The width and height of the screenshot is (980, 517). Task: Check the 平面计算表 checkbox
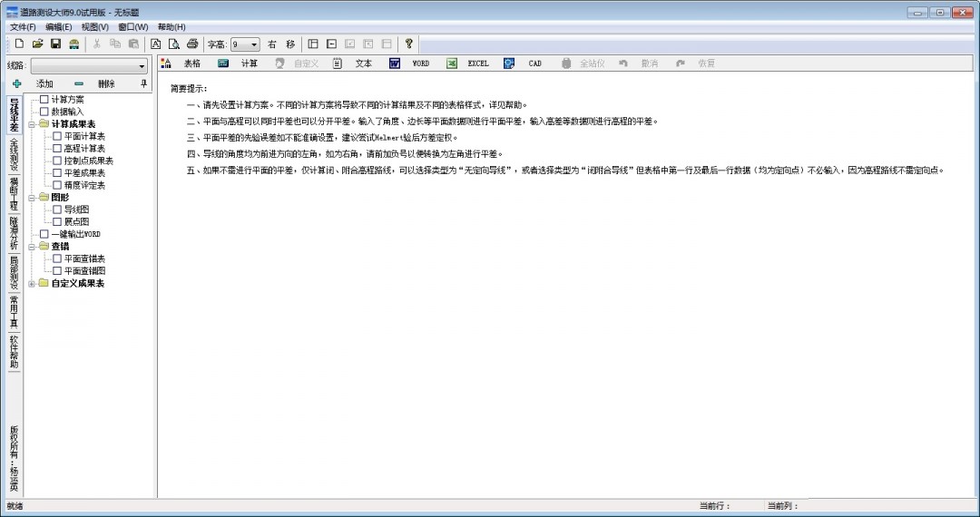point(57,136)
